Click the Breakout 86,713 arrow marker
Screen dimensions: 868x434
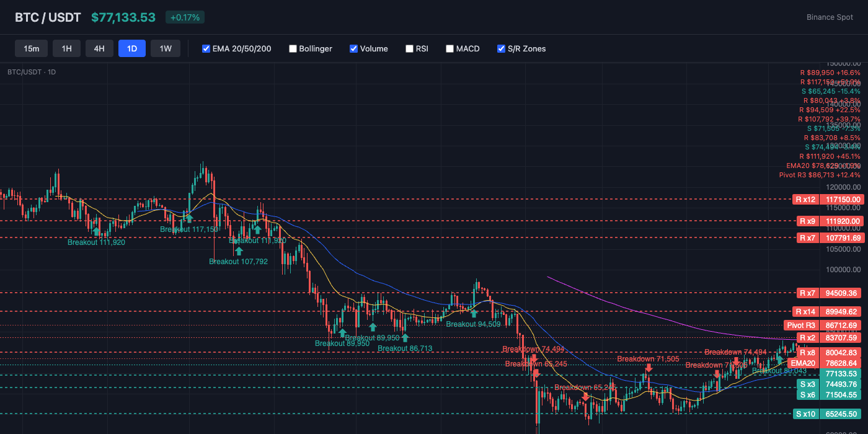click(x=405, y=337)
